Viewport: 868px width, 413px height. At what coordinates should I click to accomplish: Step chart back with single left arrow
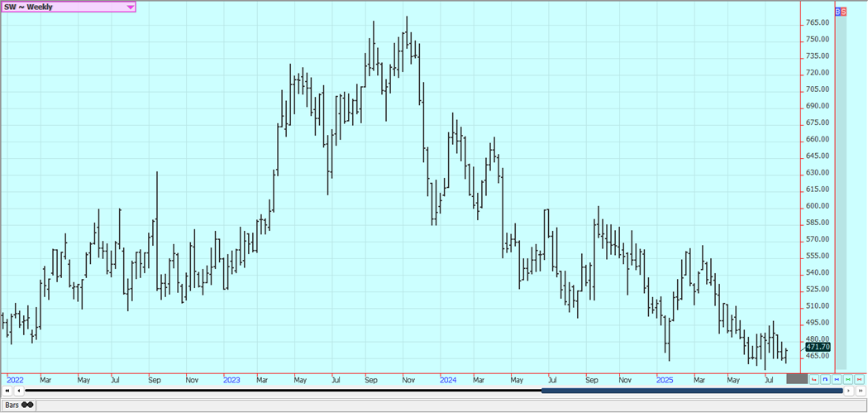pos(19,391)
